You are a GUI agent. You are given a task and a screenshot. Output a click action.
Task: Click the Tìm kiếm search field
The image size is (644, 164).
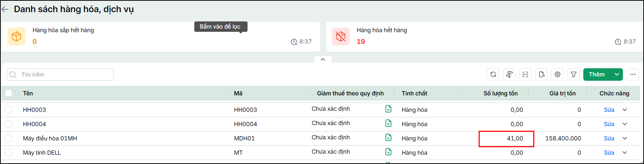coord(60,74)
